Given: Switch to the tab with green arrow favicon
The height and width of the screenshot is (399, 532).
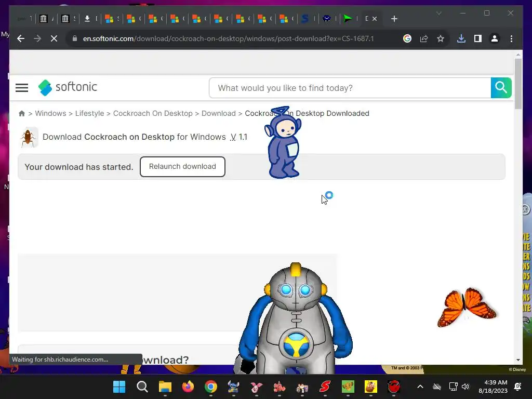Looking at the screenshot, I should point(348,19).
